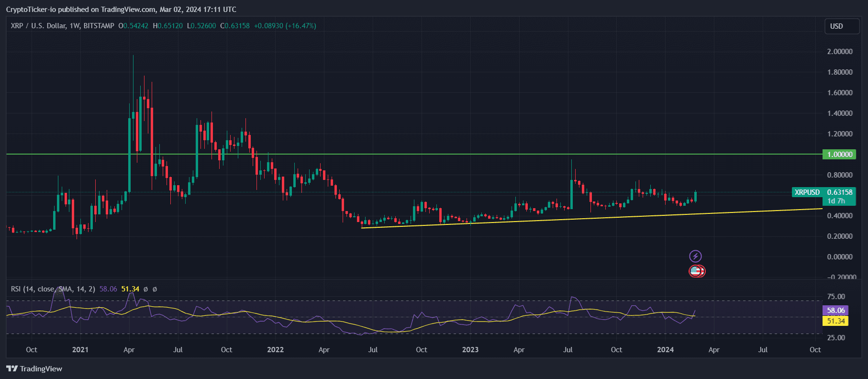Select the yellow 51.34 RSI average label

pos(835,321)
